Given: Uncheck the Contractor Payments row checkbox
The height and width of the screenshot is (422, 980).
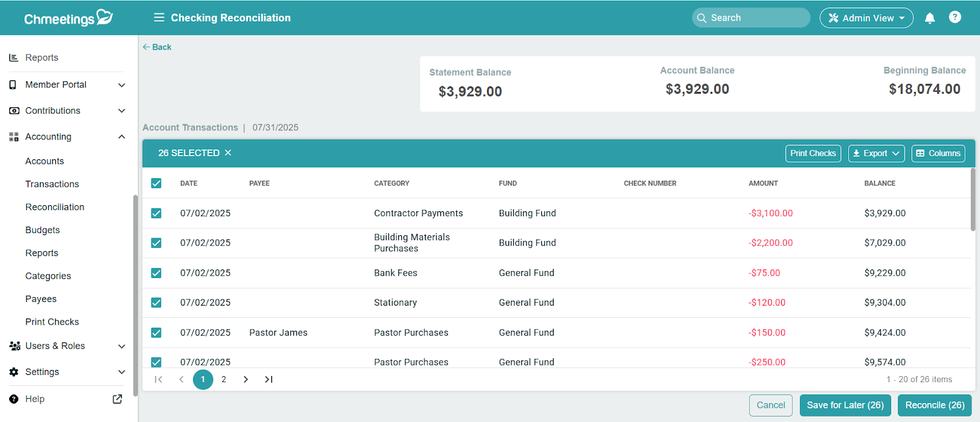Looking at the screenshot, I should coord(156,213).
